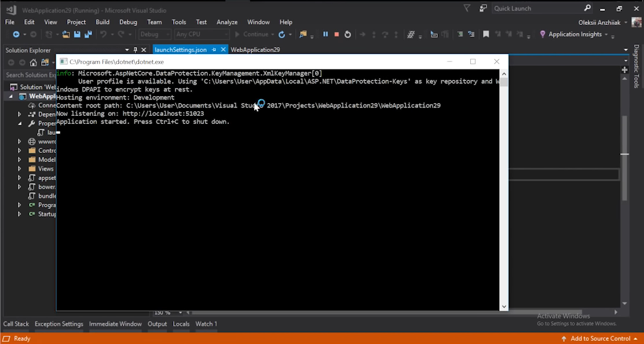644x344 pixels.
Task: Click Add to Source Control in status bar
Action: (x=600, y=339)
